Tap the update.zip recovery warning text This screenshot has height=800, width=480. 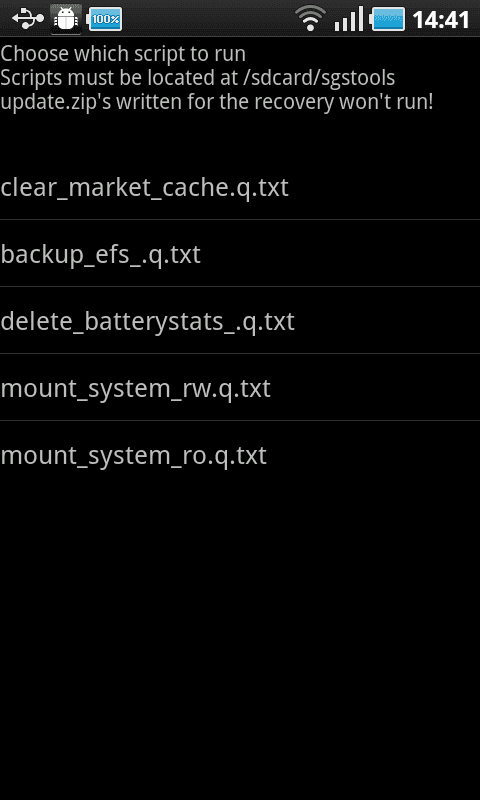pyautogui.click(x=217, y=102)
